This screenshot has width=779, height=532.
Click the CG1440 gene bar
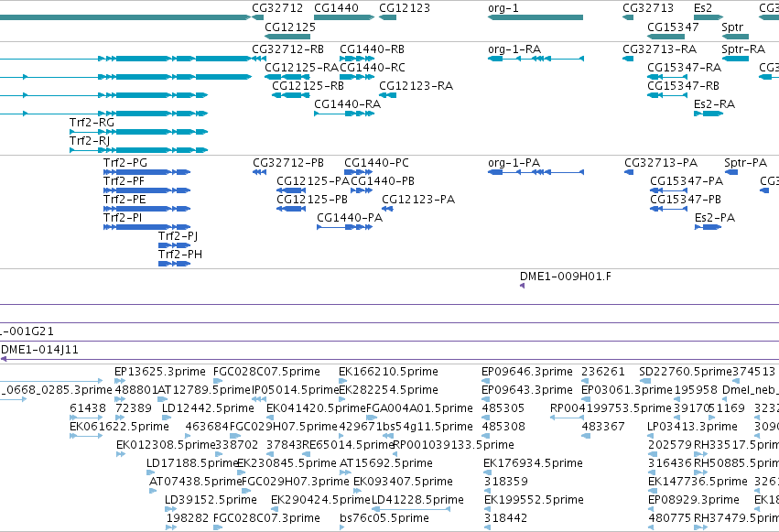[344, 17]
